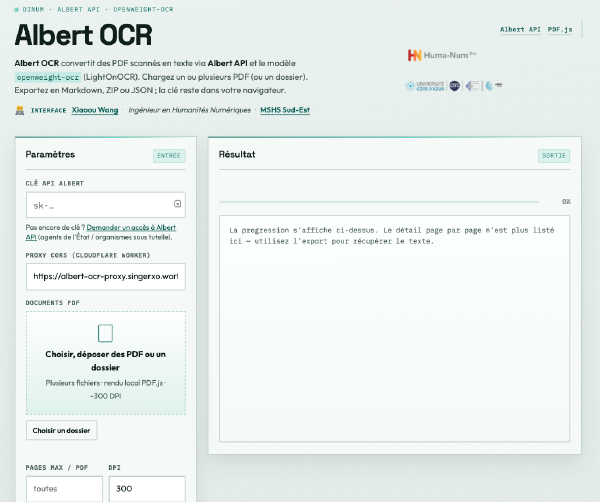Focus the Pages max / PDF field

64,489
